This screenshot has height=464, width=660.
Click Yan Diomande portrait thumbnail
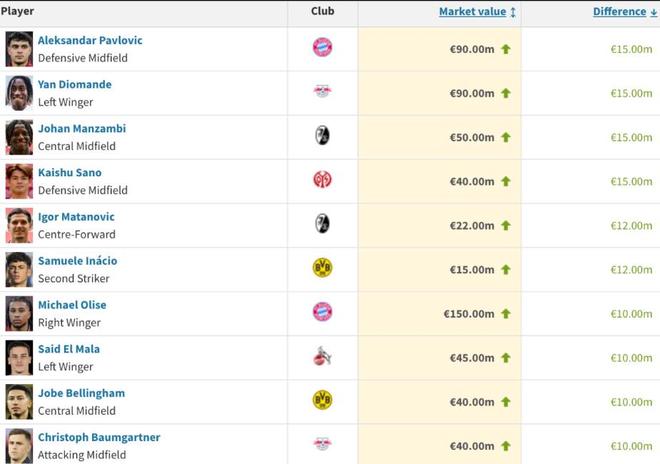click(x=19, y=93)
